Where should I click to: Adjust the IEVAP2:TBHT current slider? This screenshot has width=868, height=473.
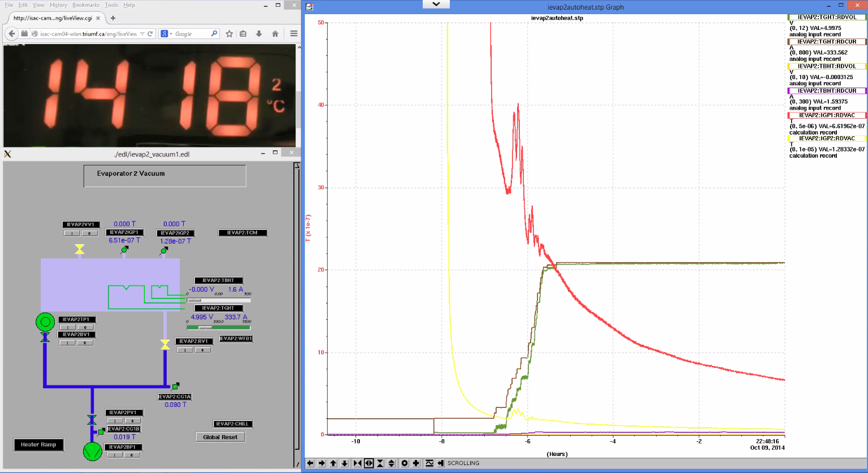(219, 300)
